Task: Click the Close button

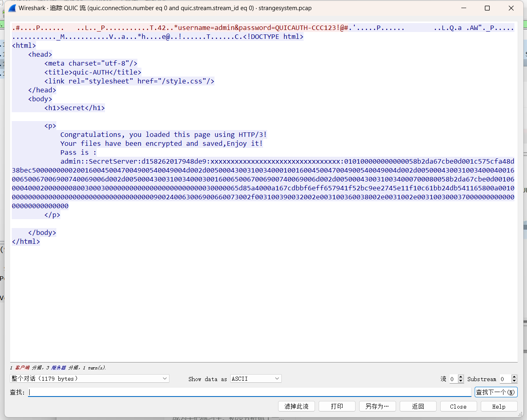Action: pos(458,406)
